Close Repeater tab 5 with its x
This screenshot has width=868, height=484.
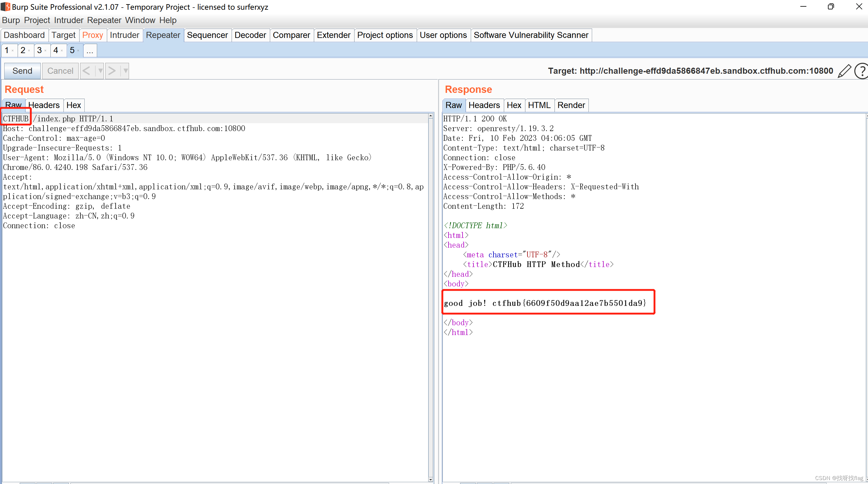79,51
